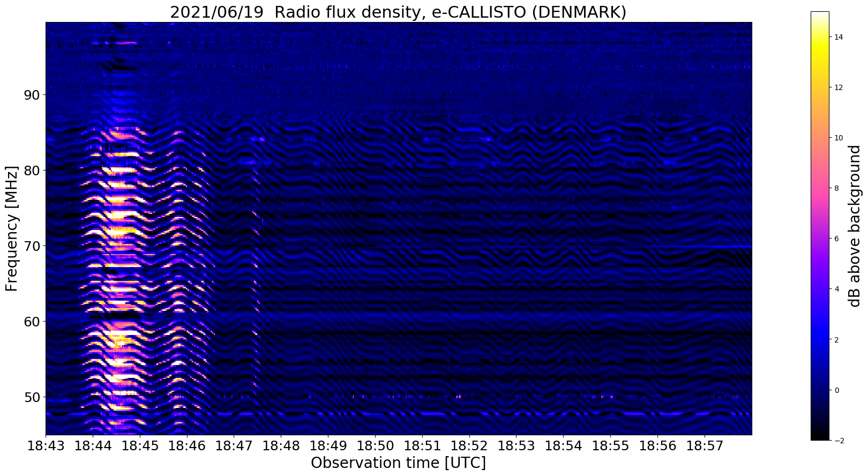
Task: Click the 'Observation time [UTC]' x-axis label
Action: click(x=398, y=463)
